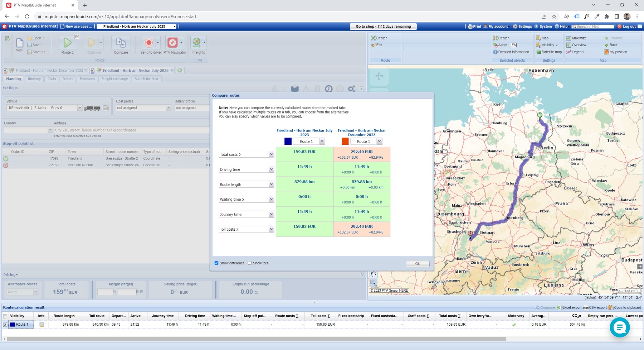Go Back in map history
Image resolution: width=644 pixels, height=350 pixels.
click(x=611, y=45)
